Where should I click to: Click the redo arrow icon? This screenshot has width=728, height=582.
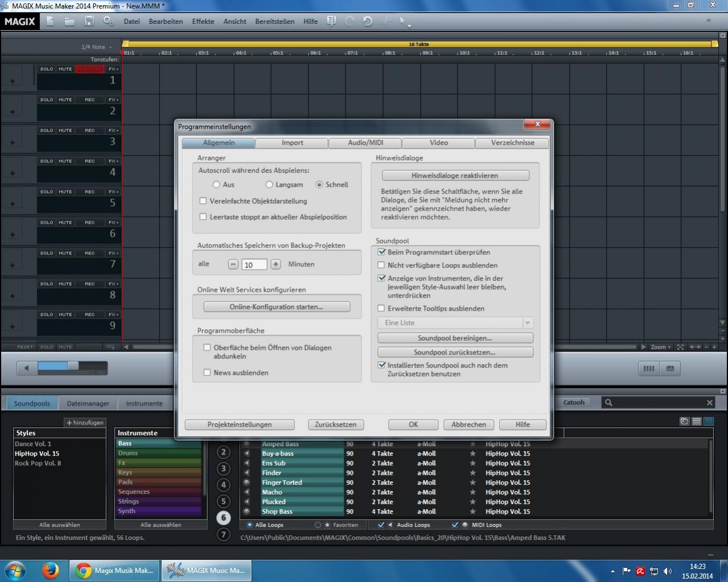(350, 21)
